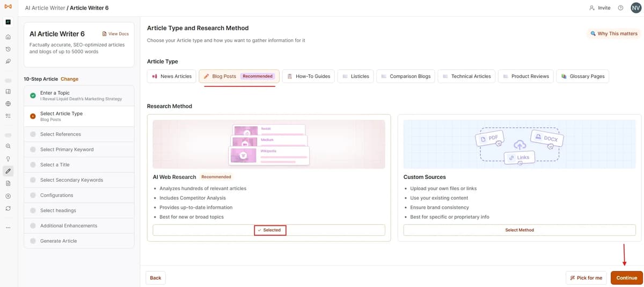Click the Pick for me button
This screenshot has width=644, height=287.
(586, 278)
